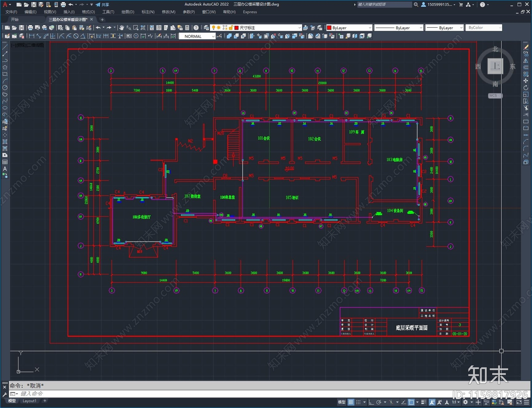Click the ViewCube 上 top face
This screenshot has width=532, height=408.
[x=495, y=66]
